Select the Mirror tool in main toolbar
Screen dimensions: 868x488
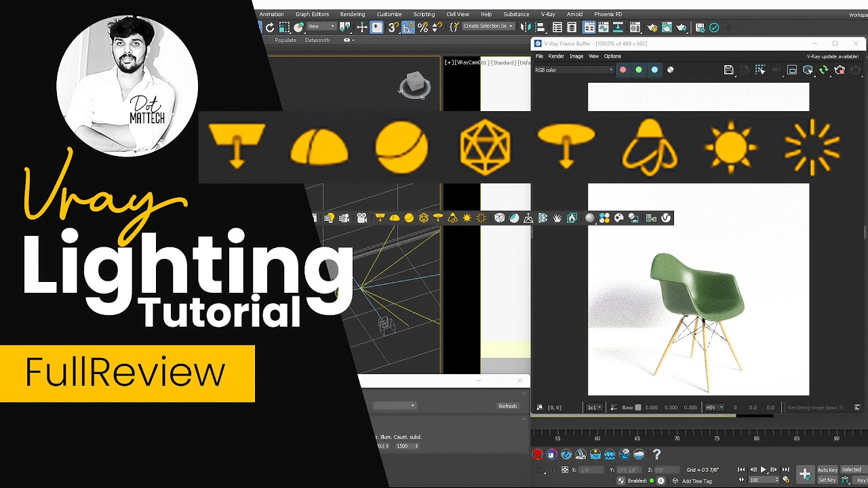526,28
